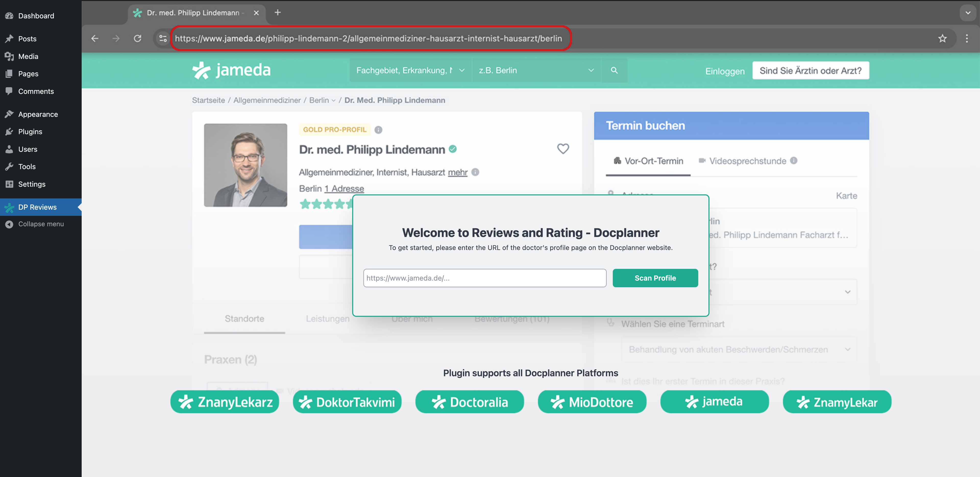Open the Startseite breadcrumb link
This screenshot has height=477, width=980.
point(209,101)
